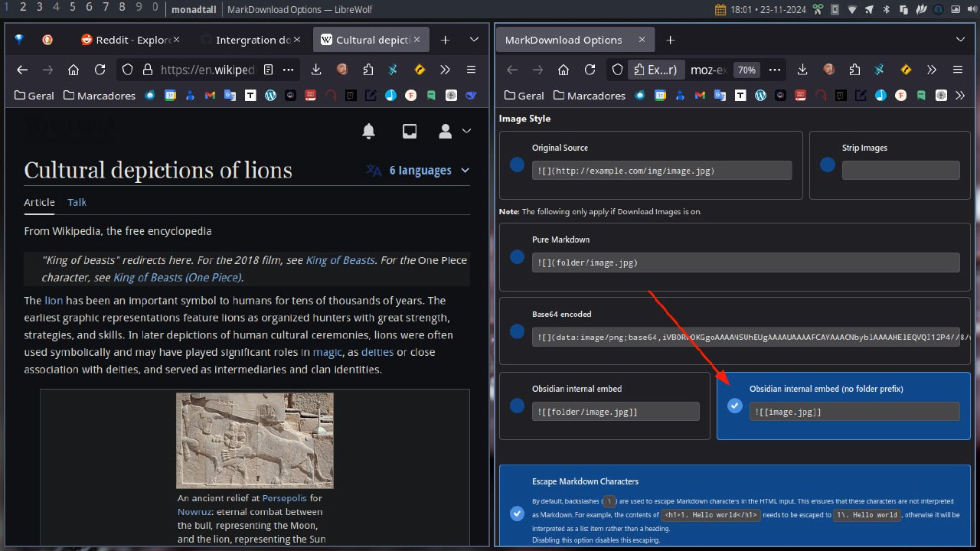
Task: Select MarkDownload Options tab
Action: tap(574, 40)
